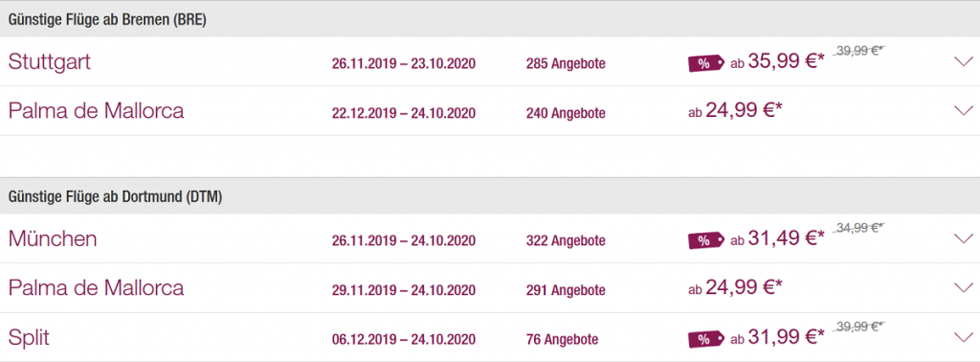Click the 285 Angebote label
The height and width of the screenshot is (362, 980).
pyautogui.click(x=566, y=64)
